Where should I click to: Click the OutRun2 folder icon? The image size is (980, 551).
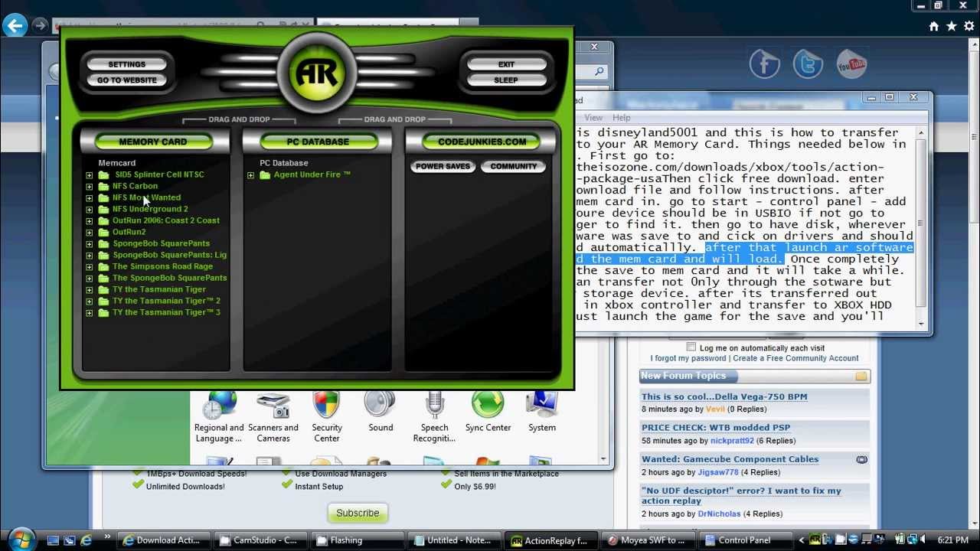(104, 232)
